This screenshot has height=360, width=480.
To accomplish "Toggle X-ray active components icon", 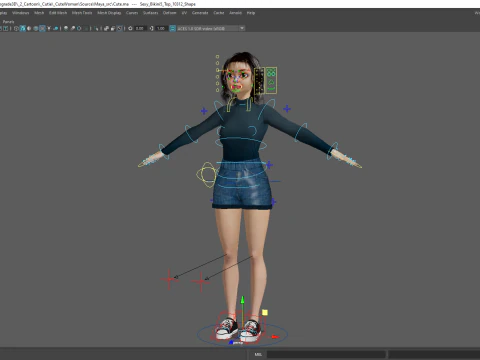I will (113, 28).
